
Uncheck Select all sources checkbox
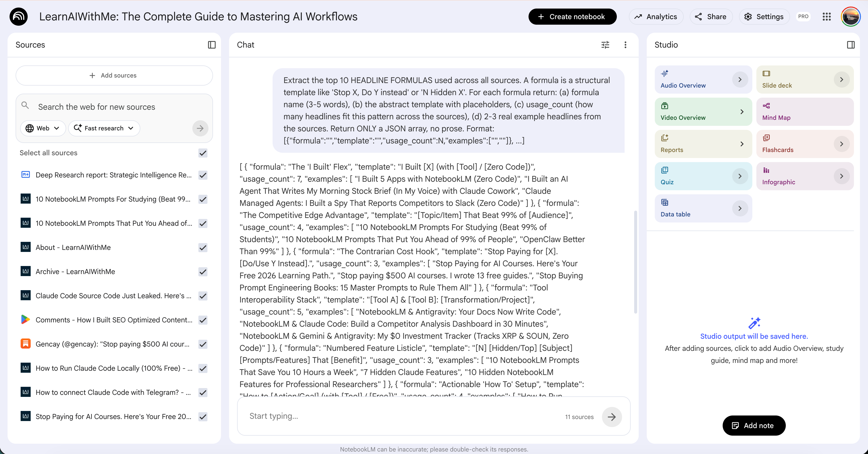pos(203,153)
